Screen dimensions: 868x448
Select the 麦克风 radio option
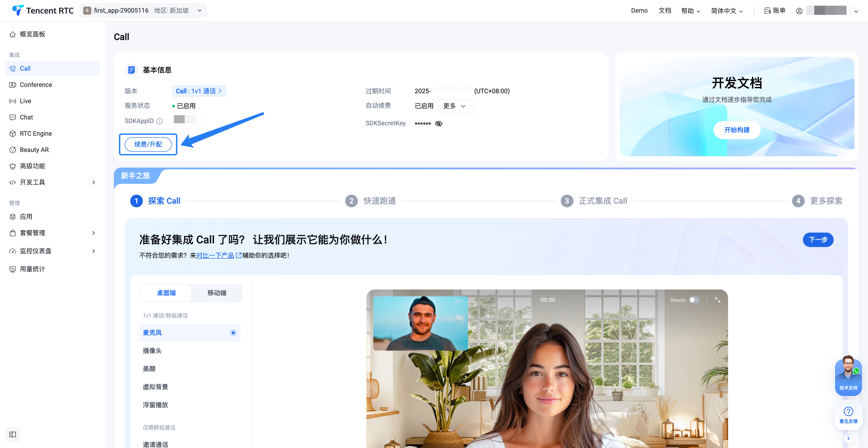[x=233, y=333]
